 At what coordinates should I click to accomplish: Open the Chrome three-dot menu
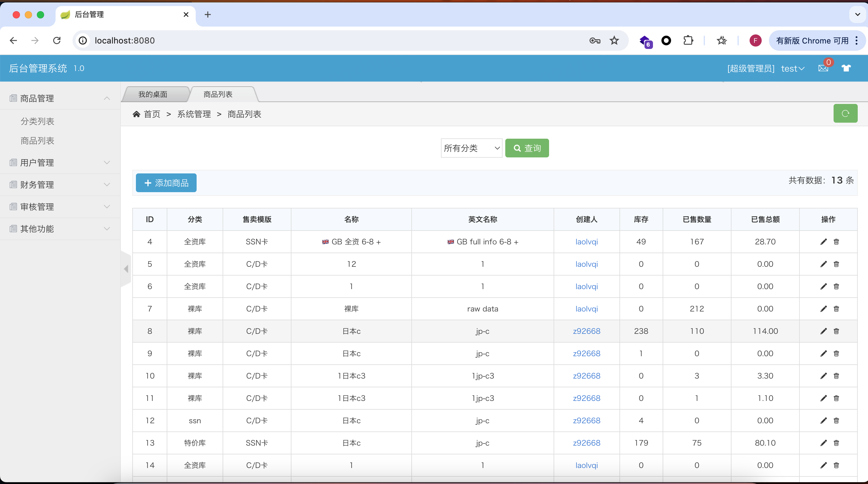(857, 41)
